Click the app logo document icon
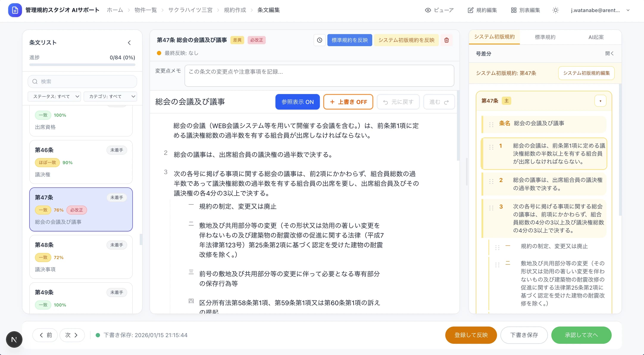Viewport: 644px width, 355px height. [15, 10]
